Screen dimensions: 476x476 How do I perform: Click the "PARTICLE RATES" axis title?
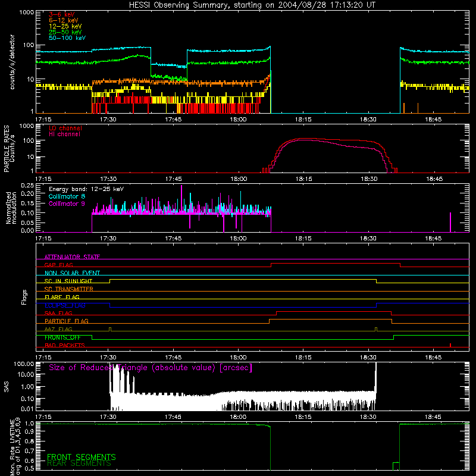7,148
